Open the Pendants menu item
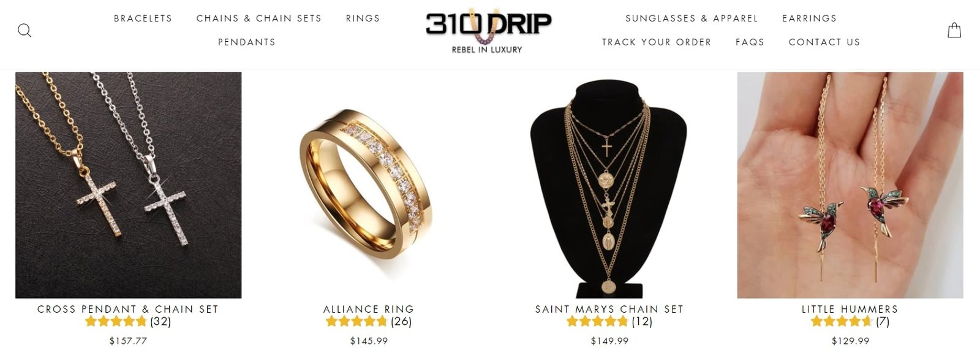Screen dimensions: 980x355 [x=247, y=42]
